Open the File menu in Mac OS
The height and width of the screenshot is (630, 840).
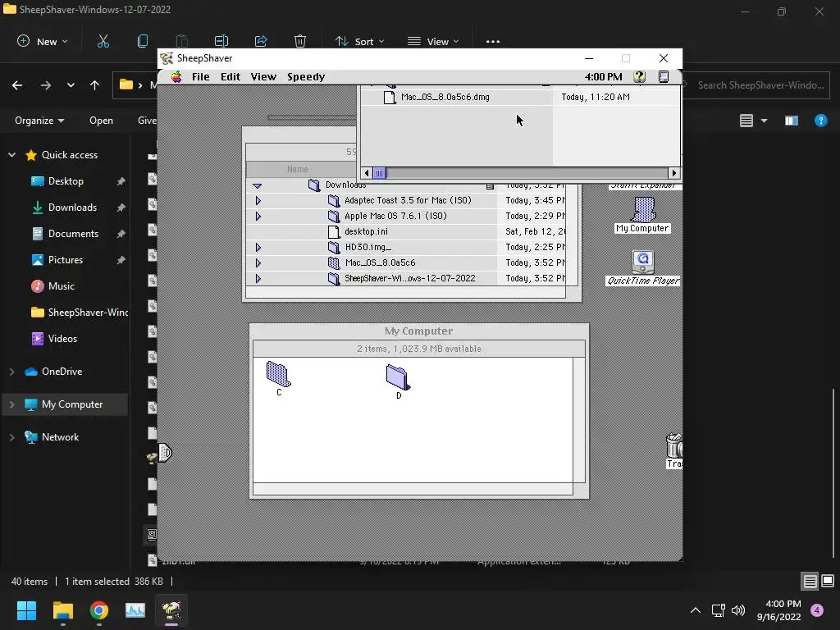201,76
